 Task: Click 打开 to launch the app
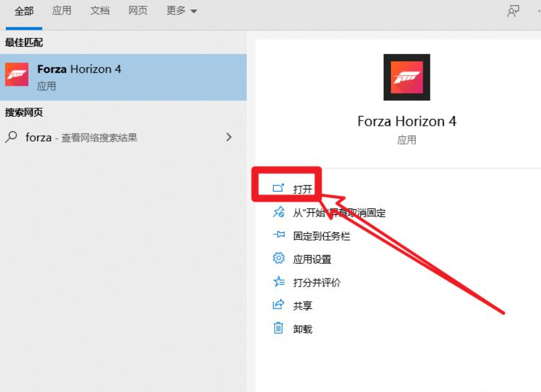[x=303, y=189]
